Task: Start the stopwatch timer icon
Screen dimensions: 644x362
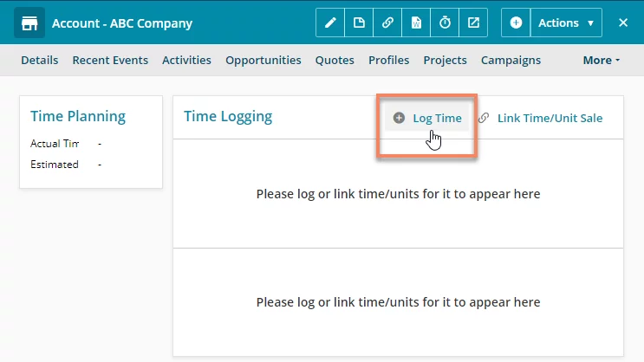Action: pos(445,23)
